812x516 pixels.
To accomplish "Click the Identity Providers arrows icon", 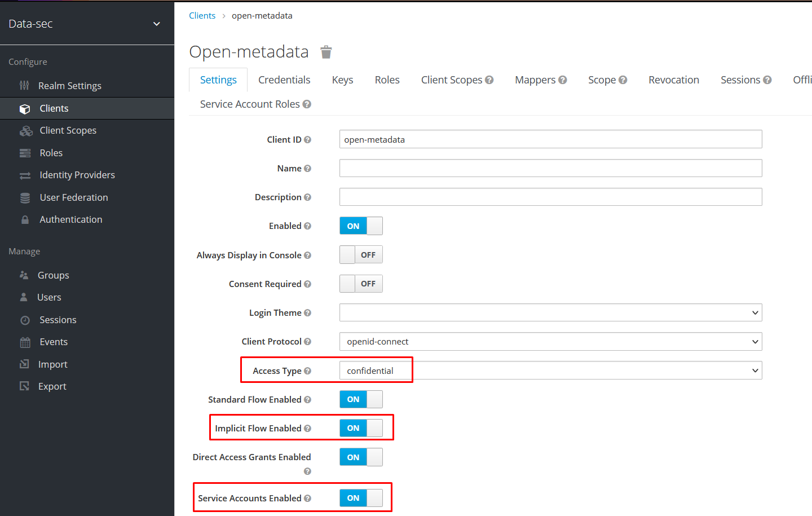I will tap(25, 175).
